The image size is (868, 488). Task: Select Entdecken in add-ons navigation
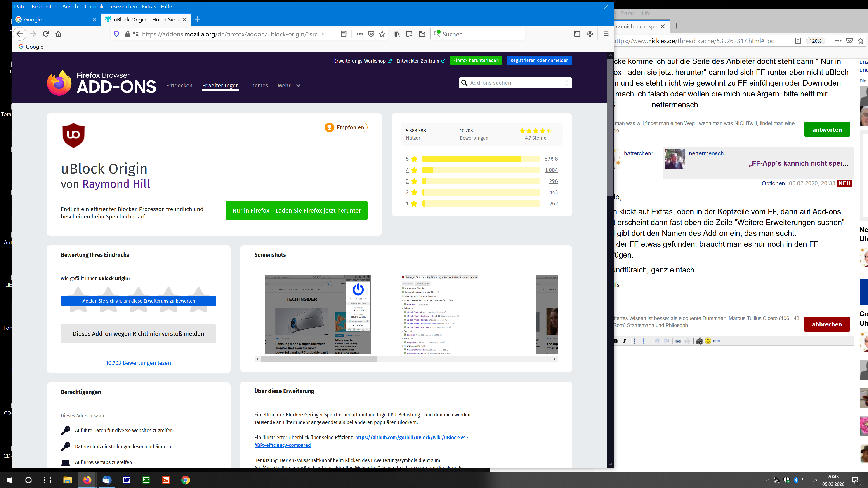(x=179, y=86)
